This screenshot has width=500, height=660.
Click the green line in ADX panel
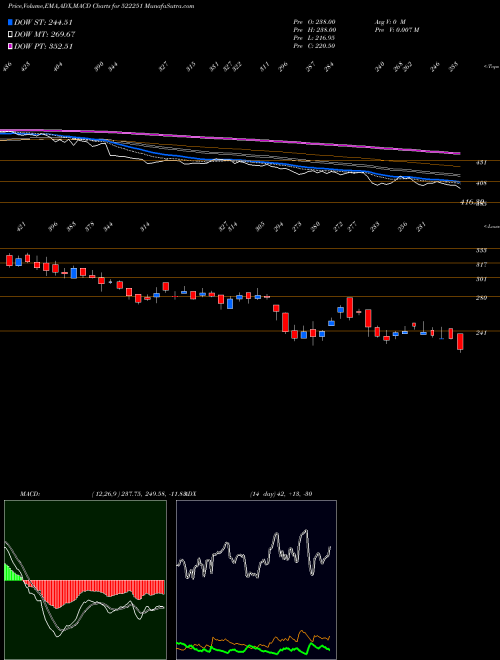253,649
